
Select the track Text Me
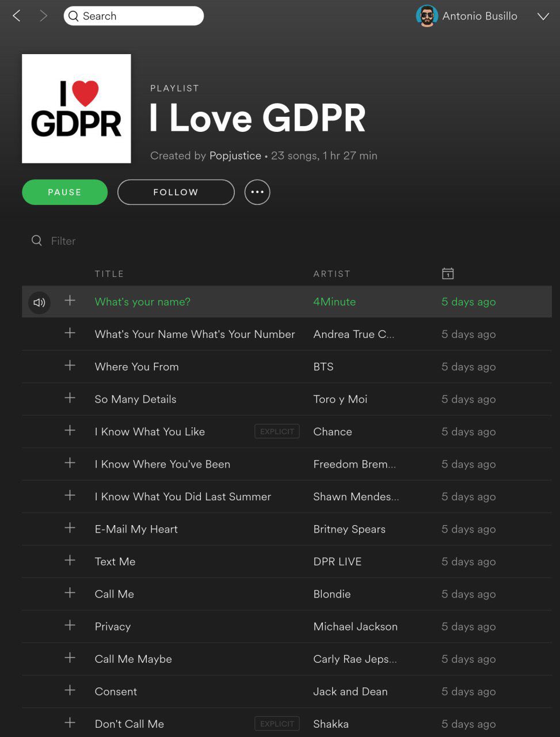[115, 562]
